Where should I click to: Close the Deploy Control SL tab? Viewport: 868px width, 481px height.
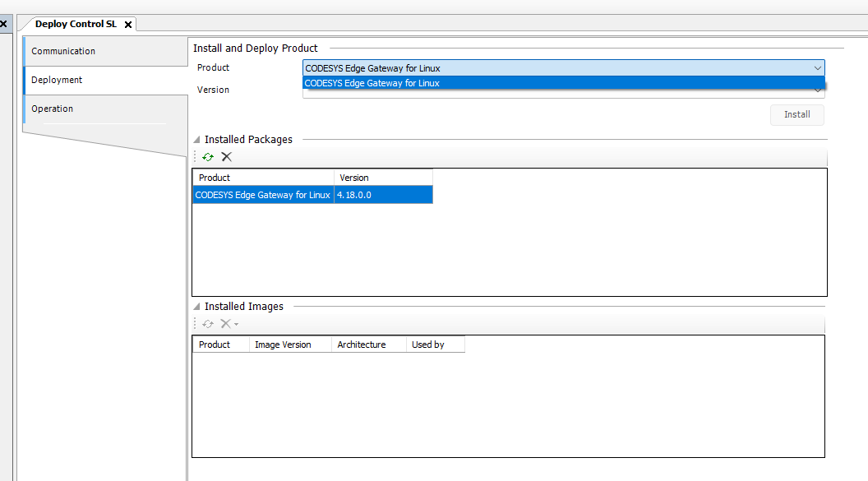click(x=128, y=25)
